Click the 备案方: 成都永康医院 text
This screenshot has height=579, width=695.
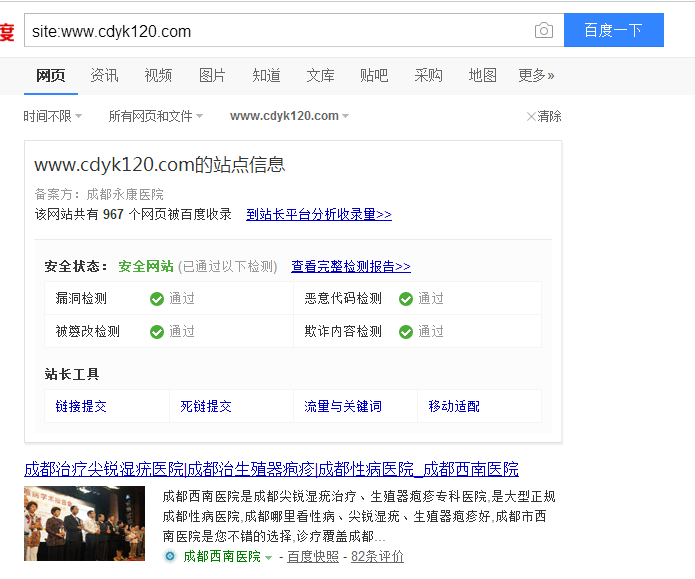point(99,194)
